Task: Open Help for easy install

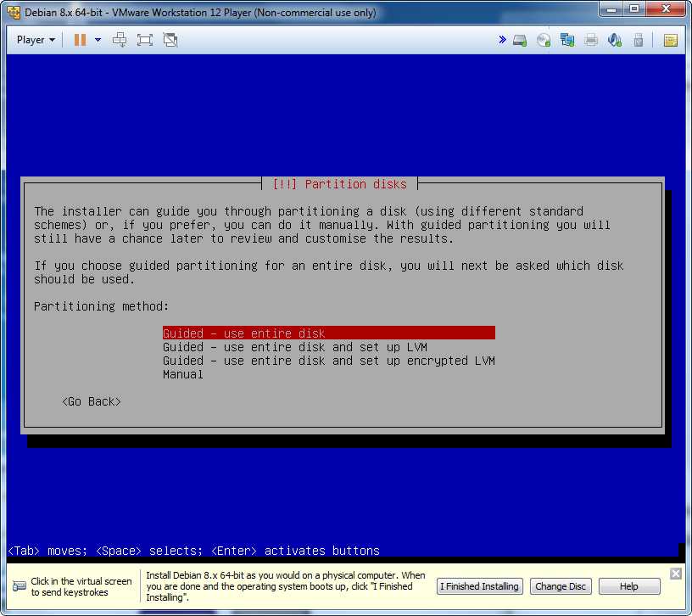Action: pyautogui.click(x=629, y=586)
